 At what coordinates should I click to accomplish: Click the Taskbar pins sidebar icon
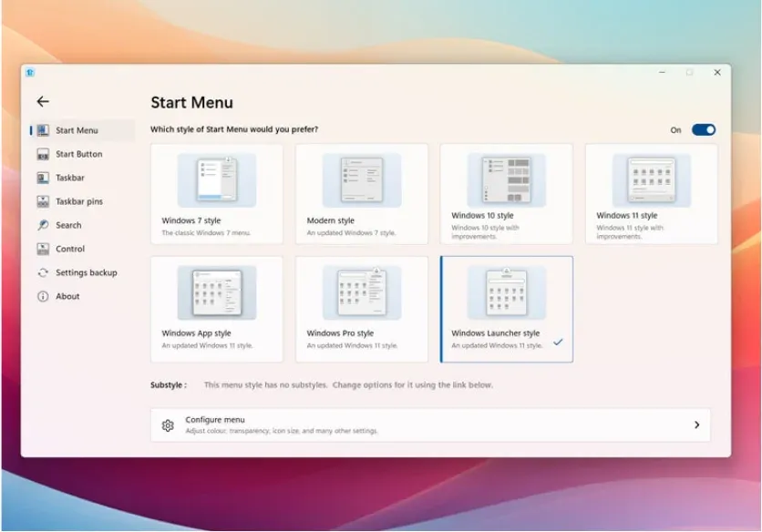click(x=43, y=201)
